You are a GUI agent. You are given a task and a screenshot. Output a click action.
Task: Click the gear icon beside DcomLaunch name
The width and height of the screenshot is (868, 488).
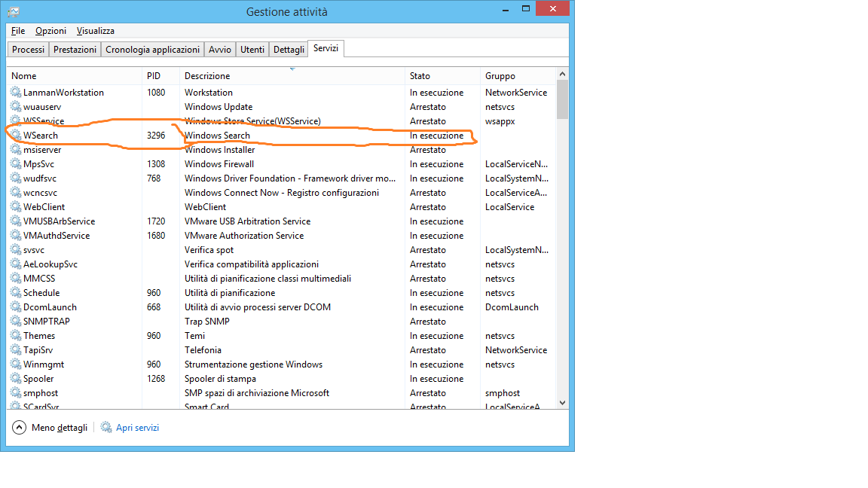[16, 307]
